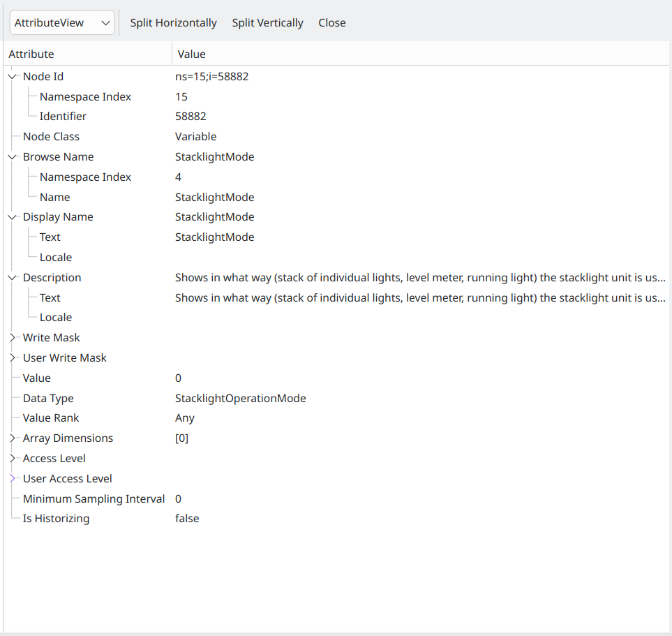
Task: Collapse the Display Name attribute group
Action: click(13, 217)
